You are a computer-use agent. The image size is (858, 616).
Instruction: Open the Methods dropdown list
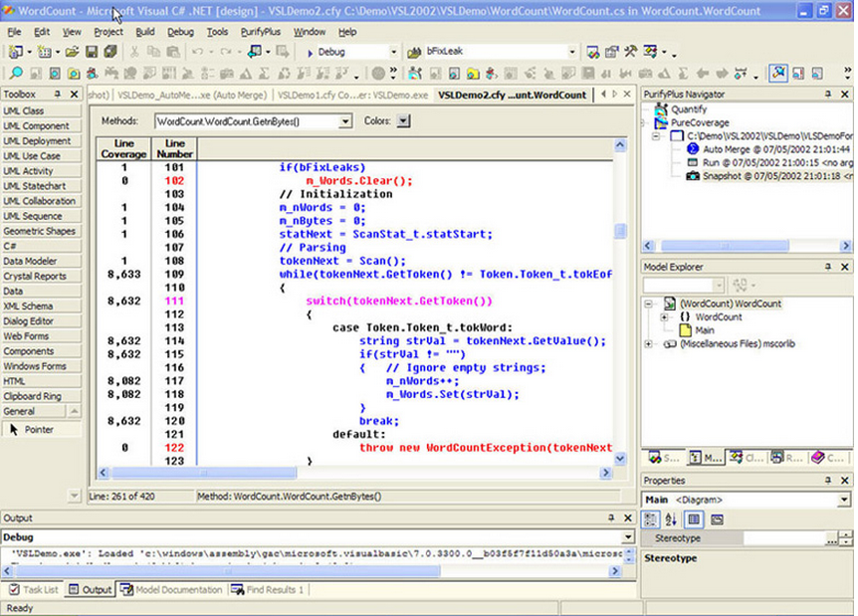click(345, 121)
